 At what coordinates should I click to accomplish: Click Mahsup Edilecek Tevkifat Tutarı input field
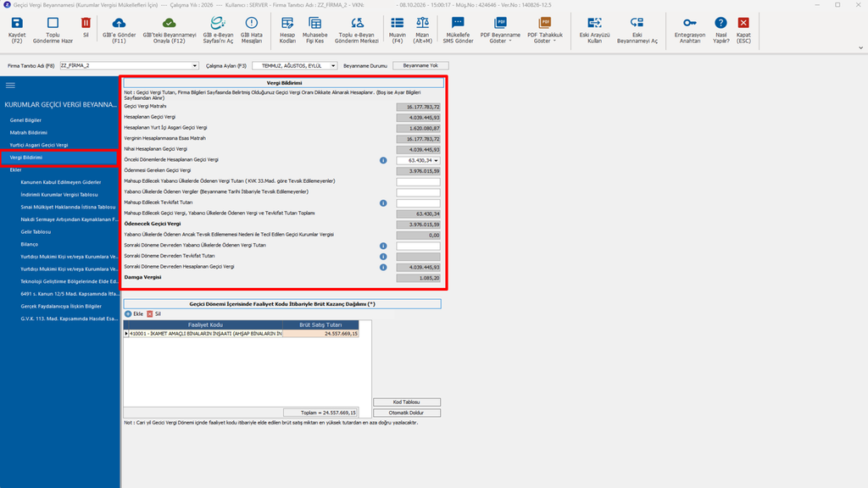419,203
